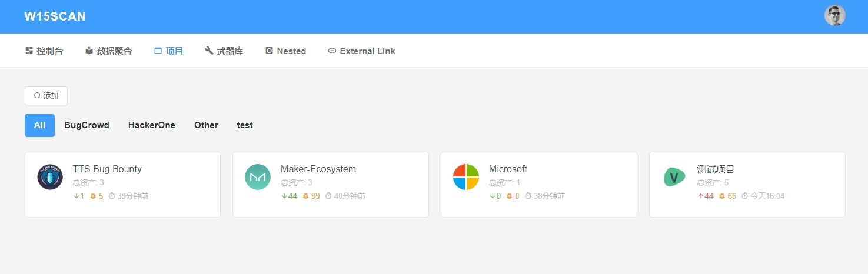Open the Microsoft project card title
The height and width of the screenshot is (274, 868).
click(x=508, y=169)
